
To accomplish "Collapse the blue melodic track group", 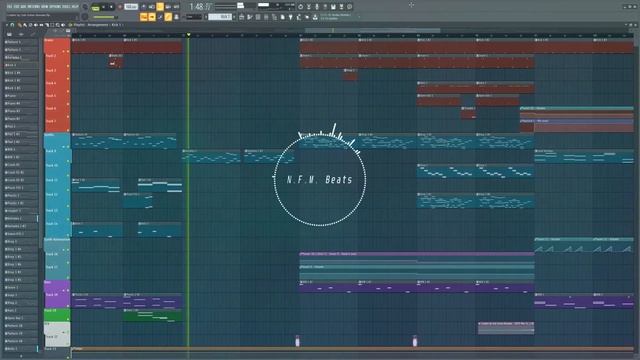I will click(64, 147).
